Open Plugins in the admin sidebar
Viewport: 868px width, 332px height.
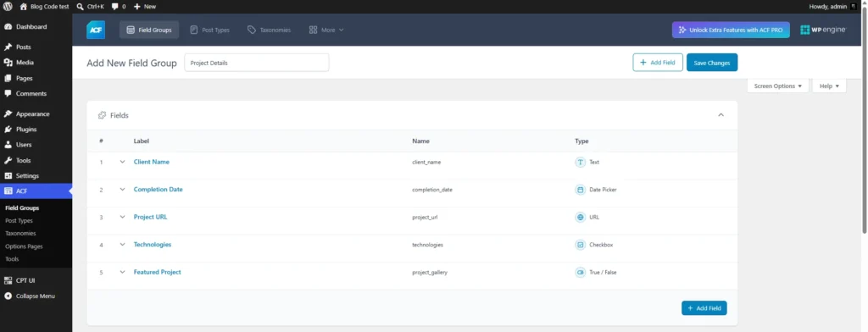point(36,130)
